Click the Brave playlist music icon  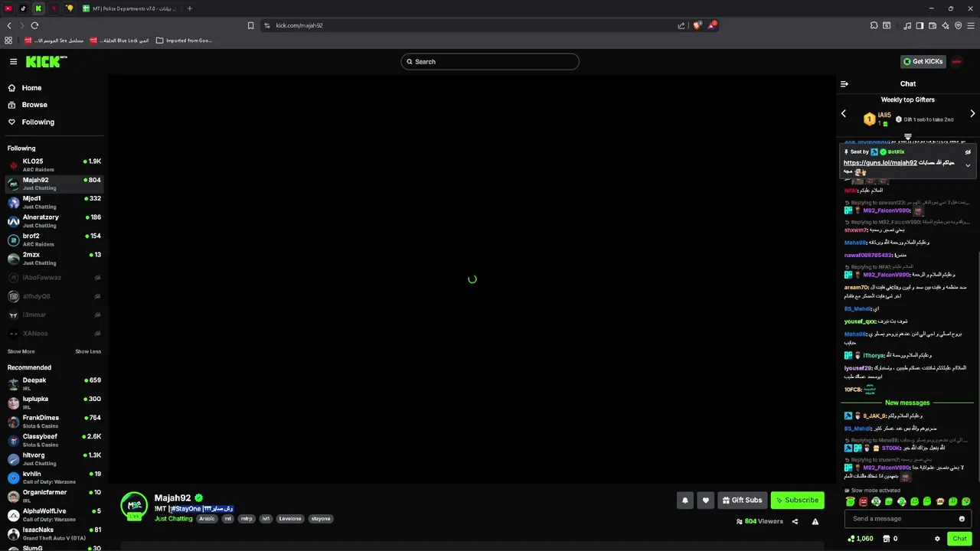(x=907, y=25)
